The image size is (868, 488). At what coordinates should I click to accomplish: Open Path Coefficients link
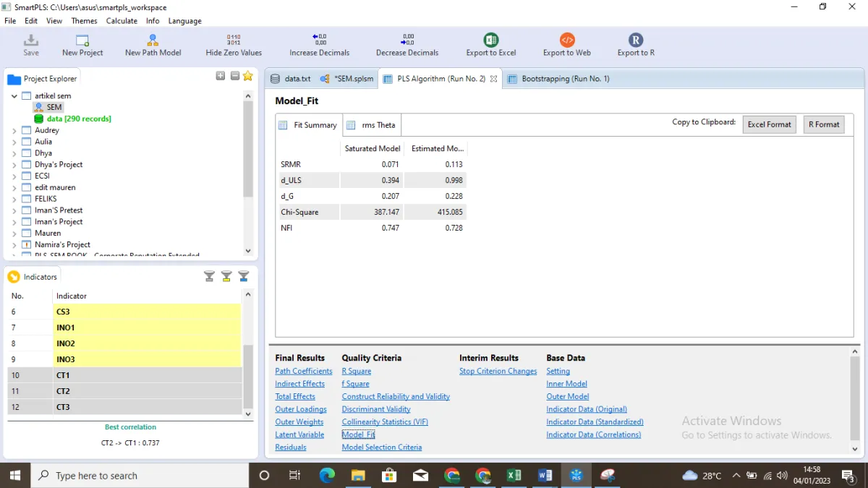point(304,371)
